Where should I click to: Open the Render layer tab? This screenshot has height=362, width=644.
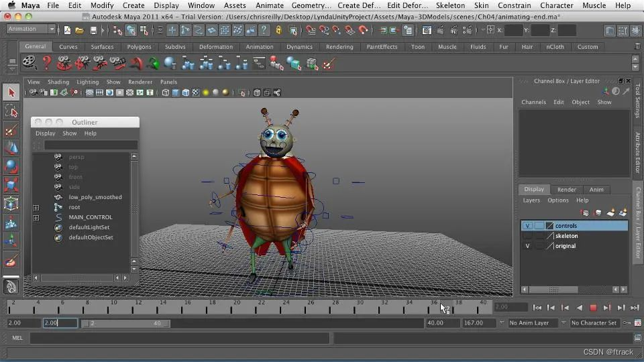click(566, 190)
